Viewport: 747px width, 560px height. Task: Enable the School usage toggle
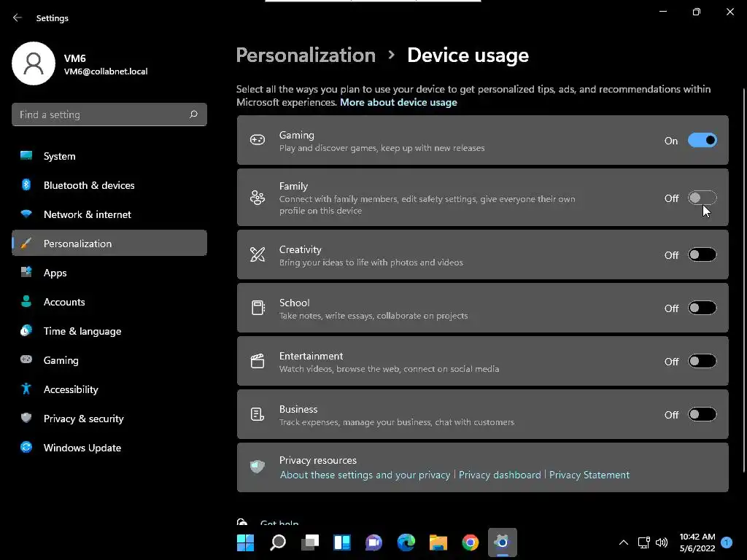(x=702, y=308)
